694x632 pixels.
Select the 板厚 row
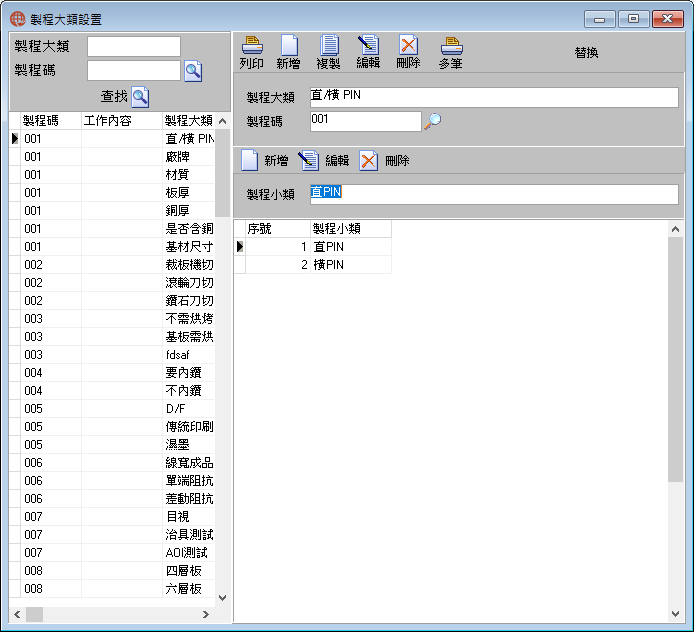point(112,193)
